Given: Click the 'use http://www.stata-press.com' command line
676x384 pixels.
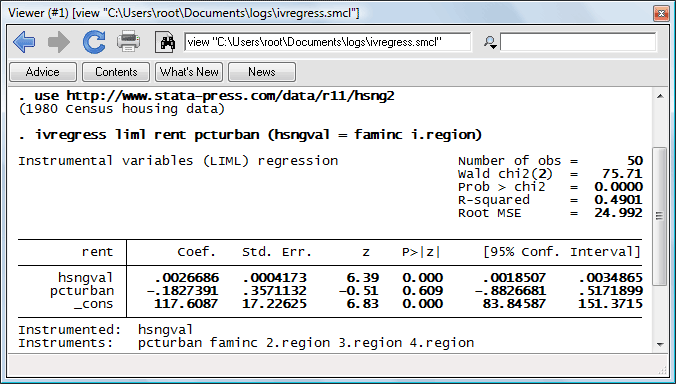Looking at the screenshot, I should (x=207, y=96).
